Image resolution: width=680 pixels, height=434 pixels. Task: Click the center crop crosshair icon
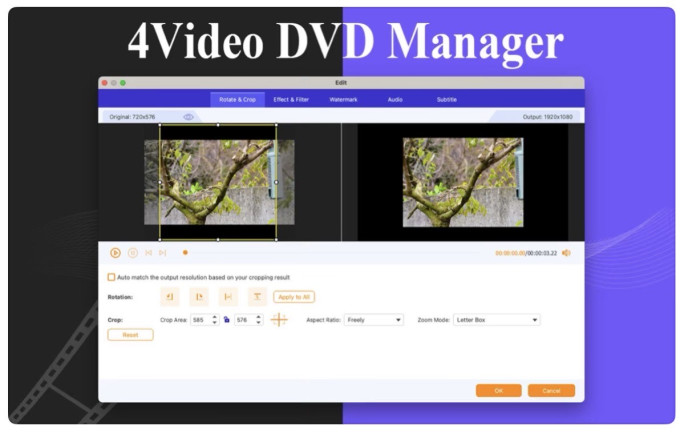[279, 320]
